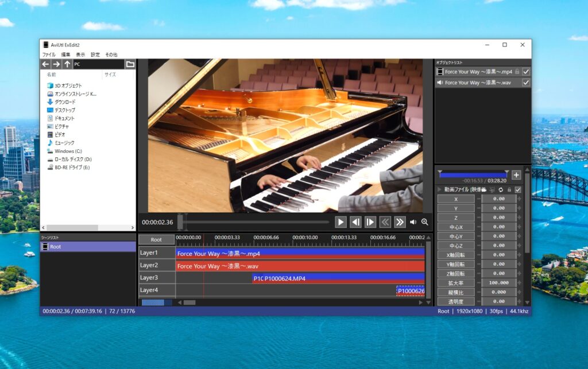Open the ファイル menu
Image resolution: width=588 pixels, height=369 pixels.
pyautogui.click(x=49, y=55)
